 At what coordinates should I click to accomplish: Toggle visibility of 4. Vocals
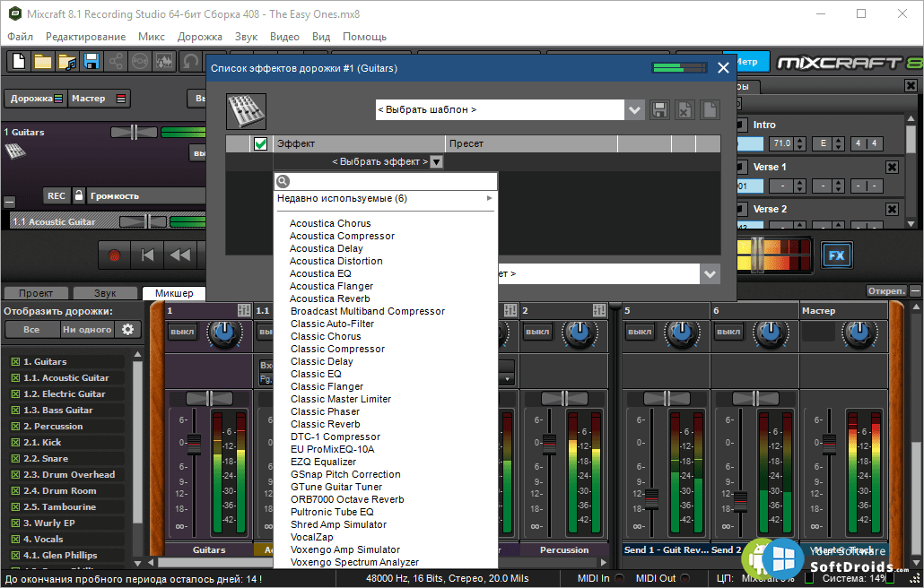tap(15, 539)
